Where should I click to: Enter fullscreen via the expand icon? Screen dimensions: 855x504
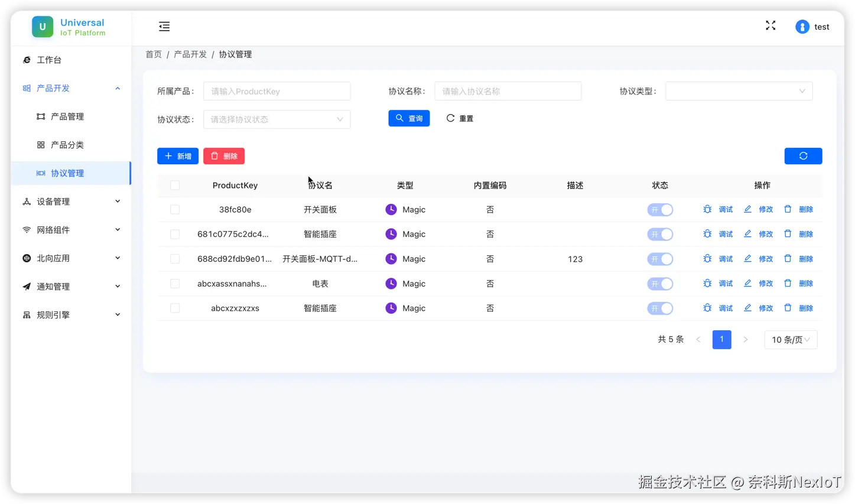click(x=770, y=25)
